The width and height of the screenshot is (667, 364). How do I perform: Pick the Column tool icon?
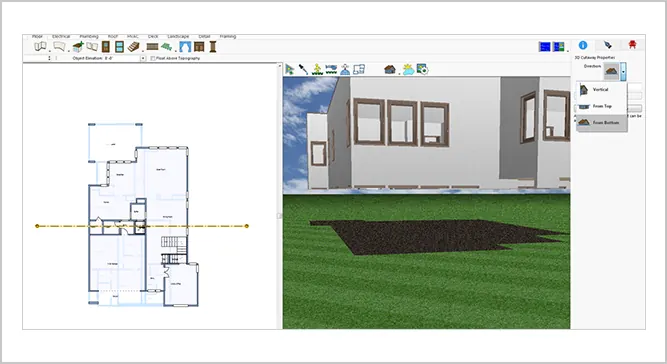tap(213, 47)
